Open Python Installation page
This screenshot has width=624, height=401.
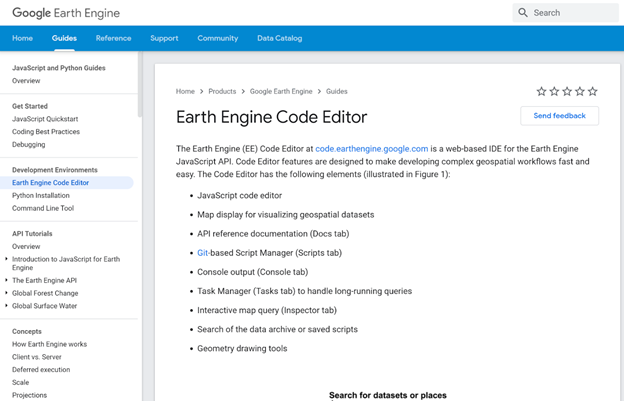41,195
